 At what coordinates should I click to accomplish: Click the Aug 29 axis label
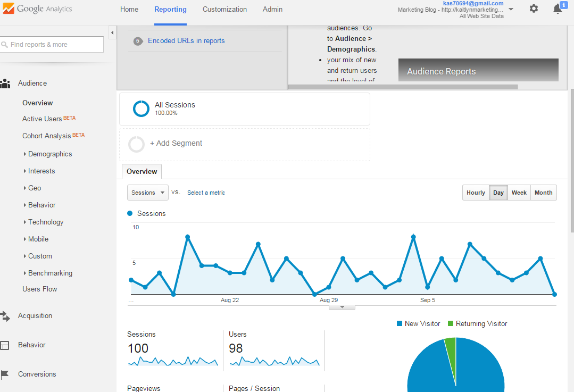329,300
